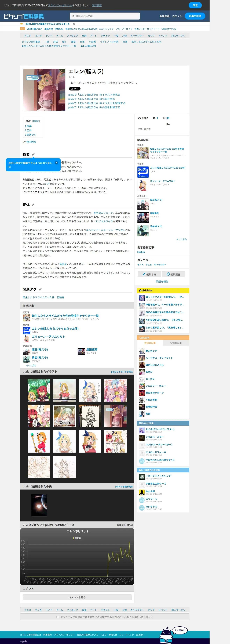Click main article character illustration
This screenshot has height=644, width=230.
click(x=44, y=90)
